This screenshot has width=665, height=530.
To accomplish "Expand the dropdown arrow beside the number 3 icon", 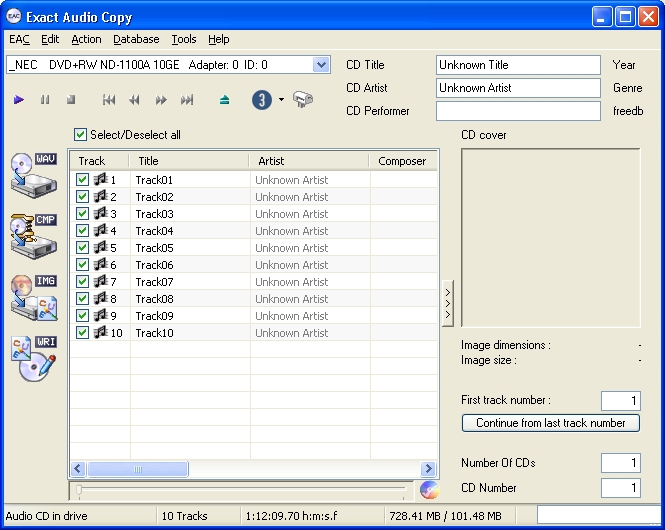I will [282, 100].
